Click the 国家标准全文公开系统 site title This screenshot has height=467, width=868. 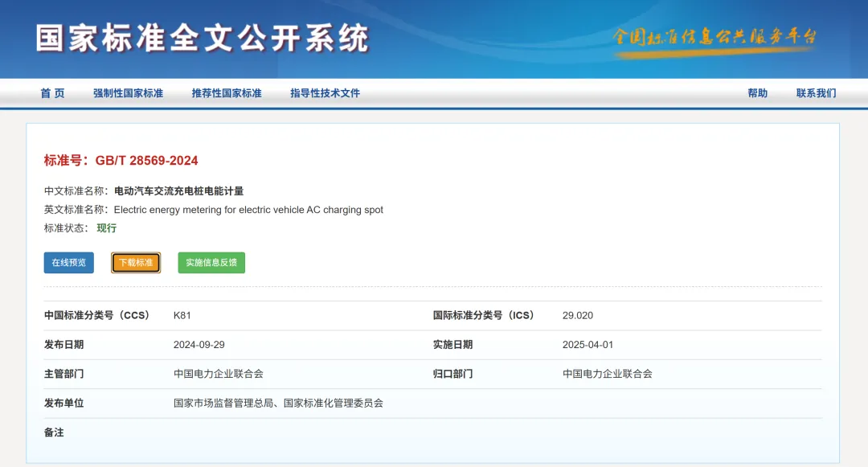[203, 38]
